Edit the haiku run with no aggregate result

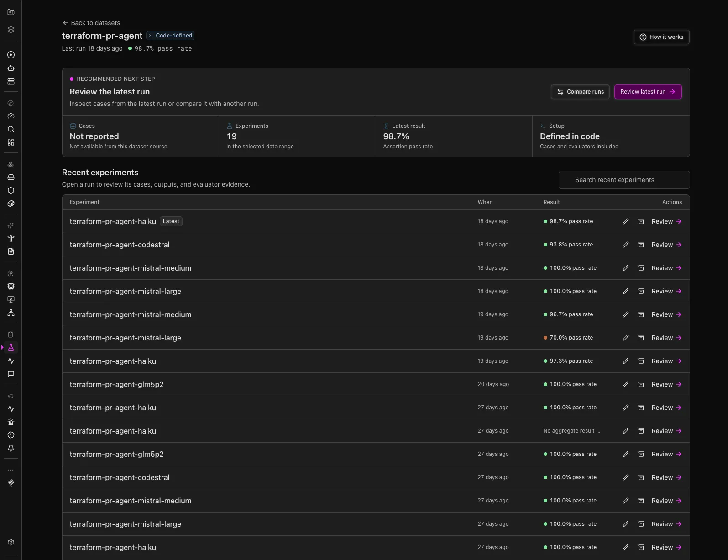coord(626,431)
